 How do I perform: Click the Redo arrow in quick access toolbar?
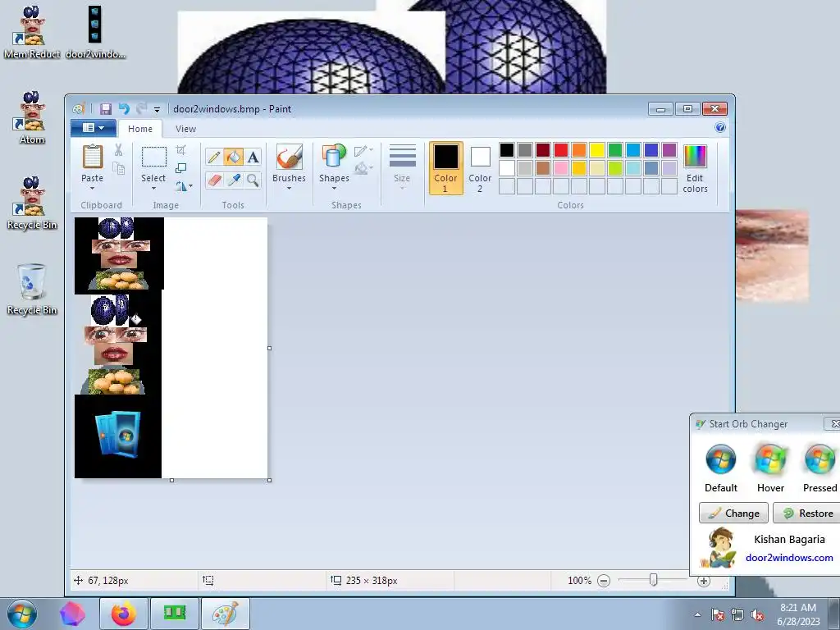pyautogui.click(x=141, y=109)
